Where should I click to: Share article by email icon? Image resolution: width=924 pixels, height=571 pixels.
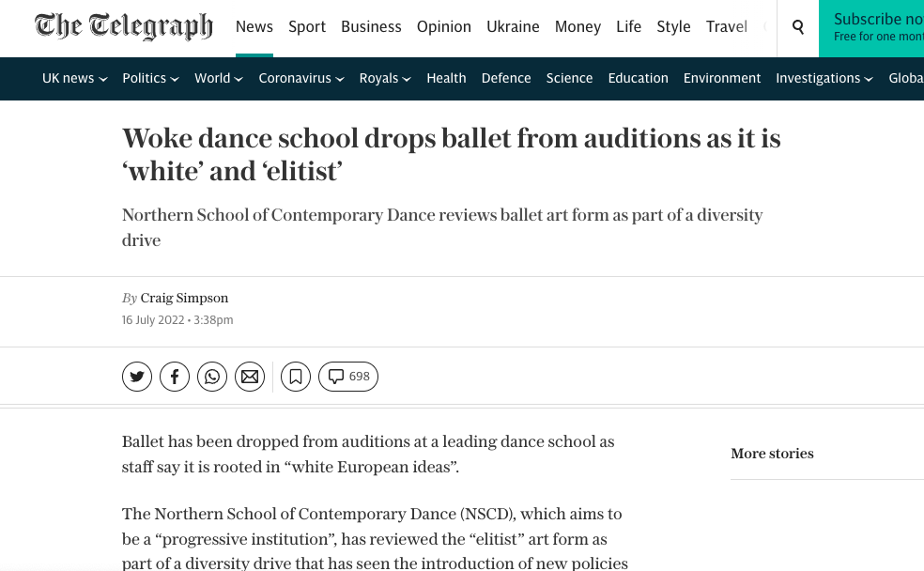[250, 377]
